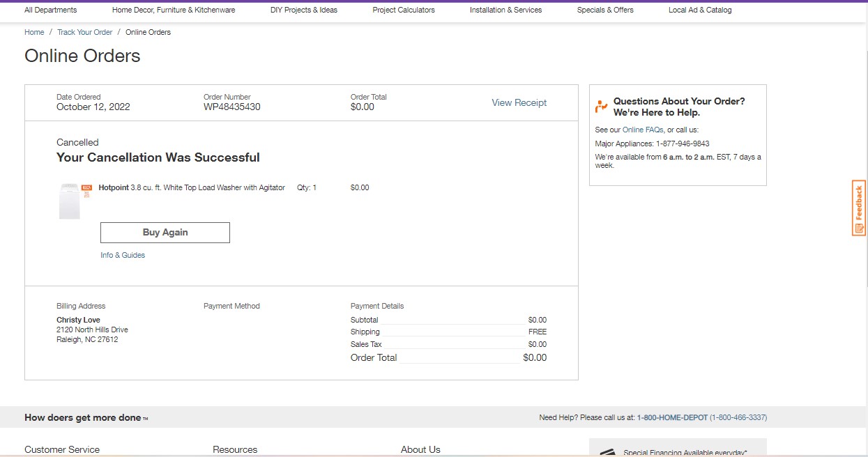Screen dimensions: 868x457
Task: Click the About Us footer heading
Action: pyautogui.click(x=420, y=449)
